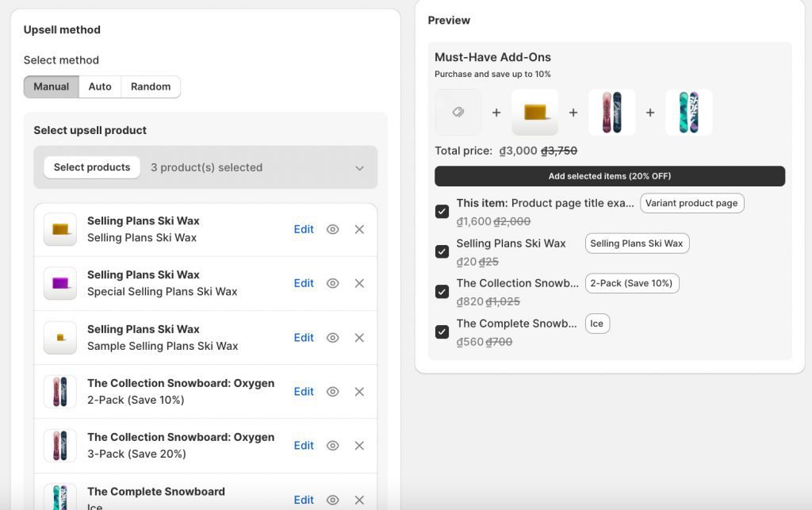Click the Select products button

pyautogui.click(x=92, y=167)
